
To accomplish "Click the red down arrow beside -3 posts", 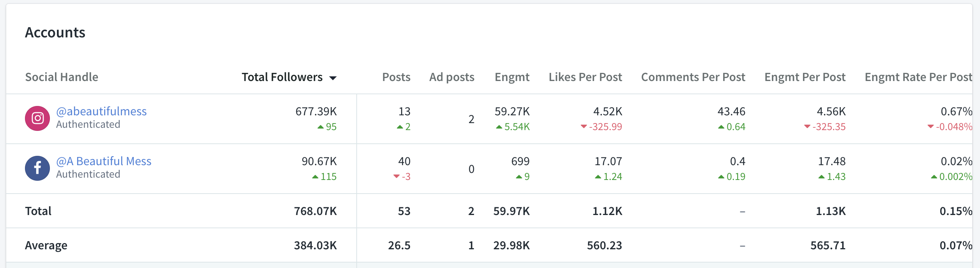I will (x=396, y=176).
